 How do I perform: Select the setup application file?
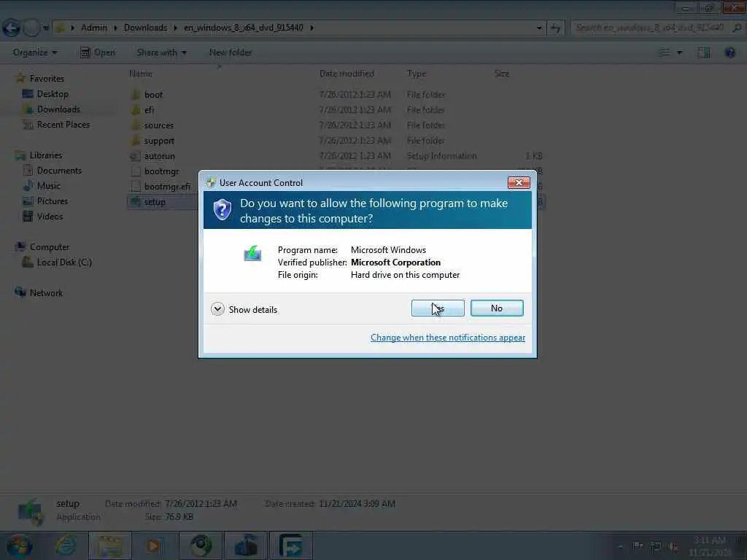(x=155, y=202)
